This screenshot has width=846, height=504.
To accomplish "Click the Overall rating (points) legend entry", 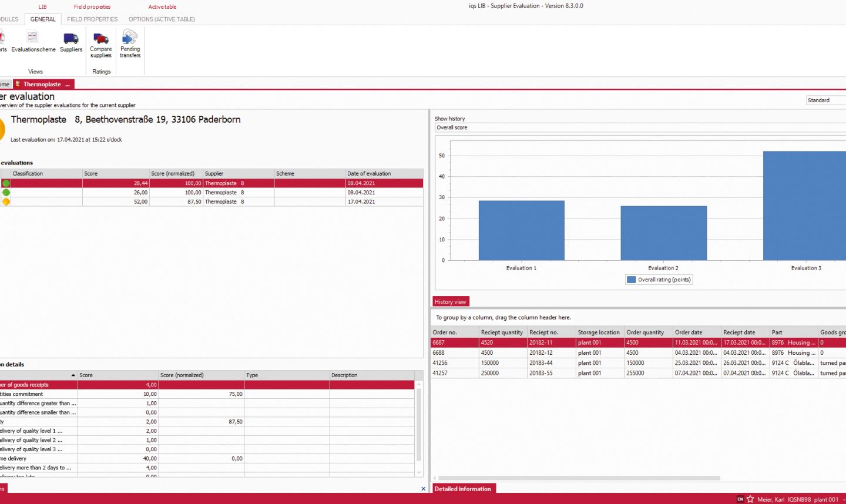I will point(659,280).
